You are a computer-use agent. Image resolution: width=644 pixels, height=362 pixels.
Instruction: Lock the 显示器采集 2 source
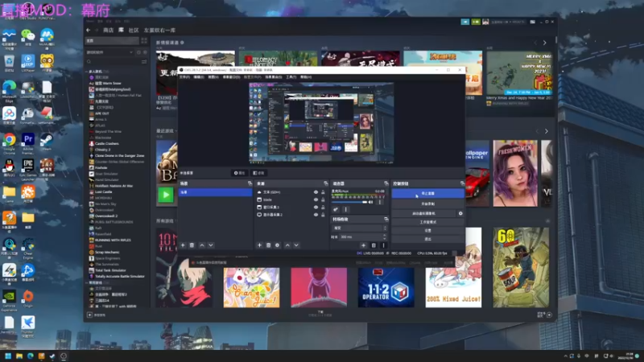point(323,215)
